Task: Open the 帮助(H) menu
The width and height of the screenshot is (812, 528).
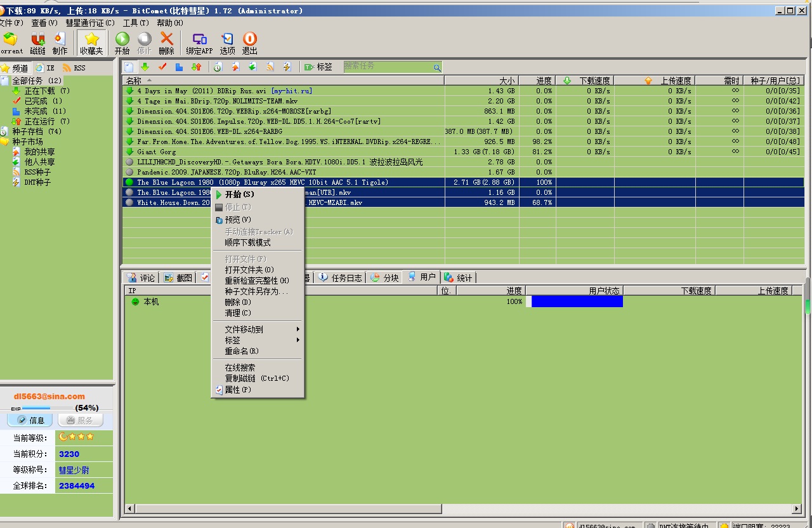Action: tap(169, 23)
